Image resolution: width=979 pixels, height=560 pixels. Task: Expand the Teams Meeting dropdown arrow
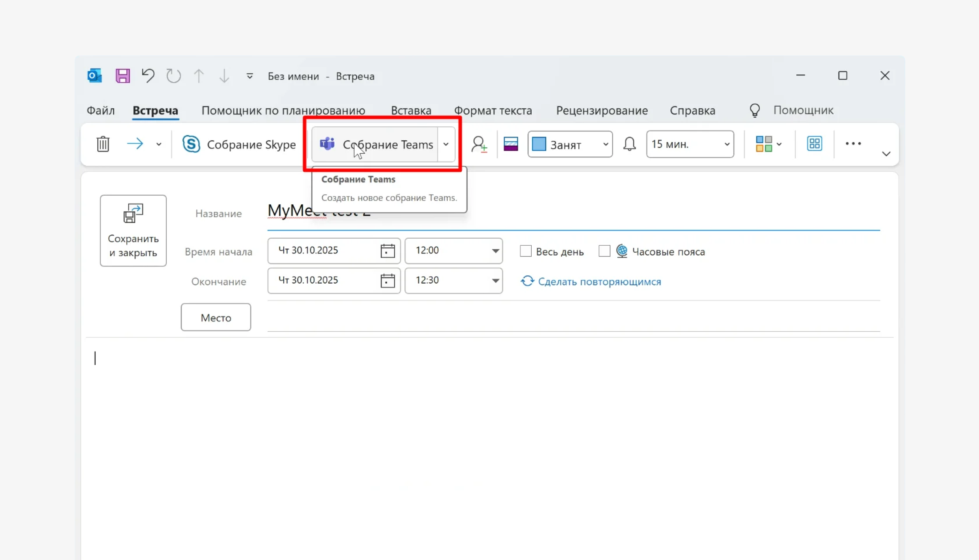(446, 145)
